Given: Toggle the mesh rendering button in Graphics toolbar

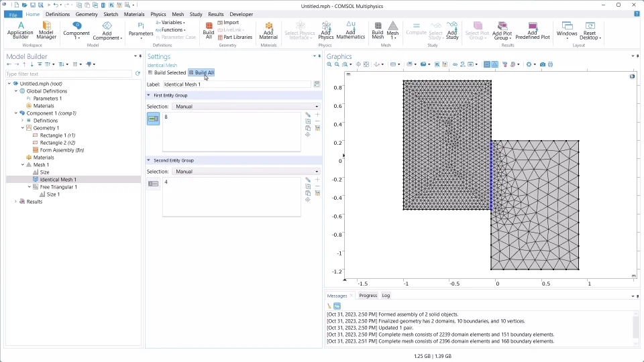Looking at the screenshot, I should point(494,64).
